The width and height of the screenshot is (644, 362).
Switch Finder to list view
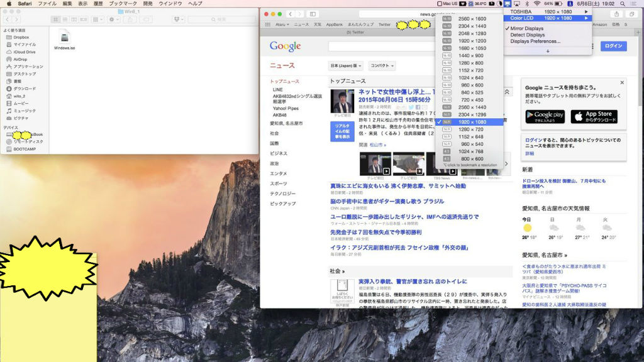tap(65, 19)
